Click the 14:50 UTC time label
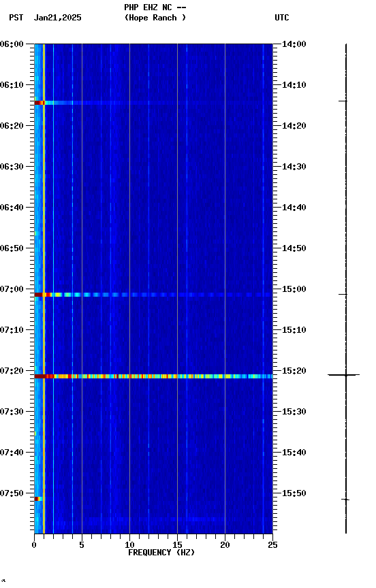The image size is (376, 588). tap(294, 248)
